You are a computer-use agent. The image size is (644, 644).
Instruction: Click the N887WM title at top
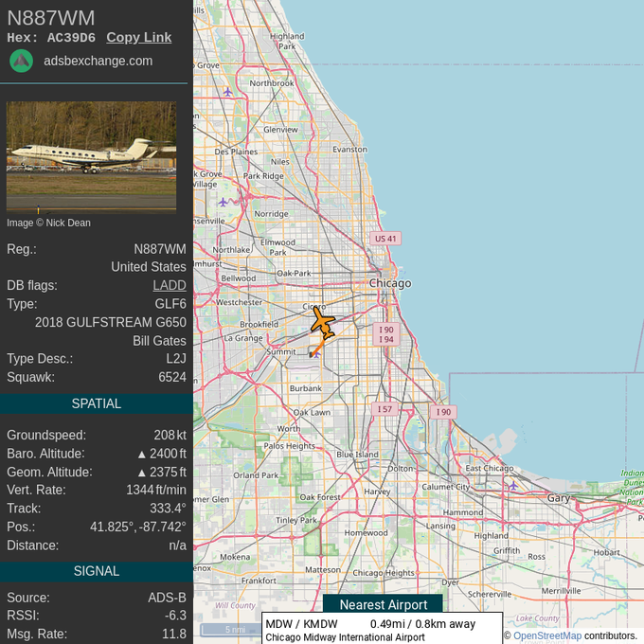pos(51,18)
